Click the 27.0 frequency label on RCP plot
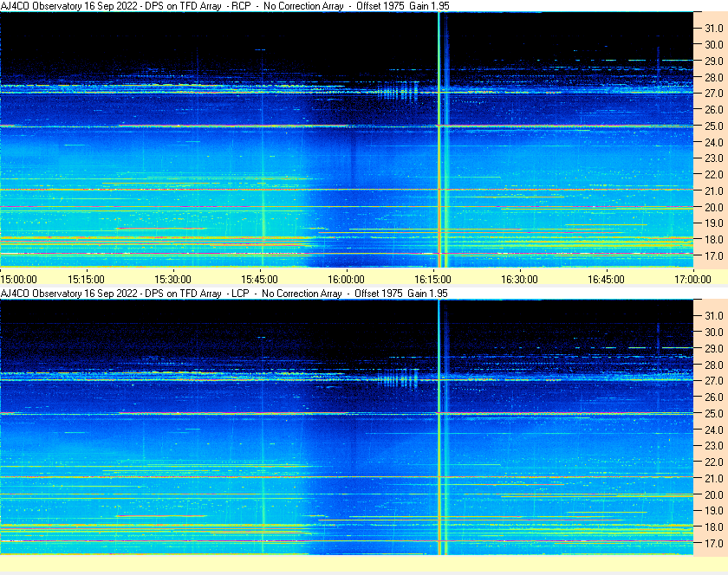This screenshot has height=575, width=728. [714, 94]
